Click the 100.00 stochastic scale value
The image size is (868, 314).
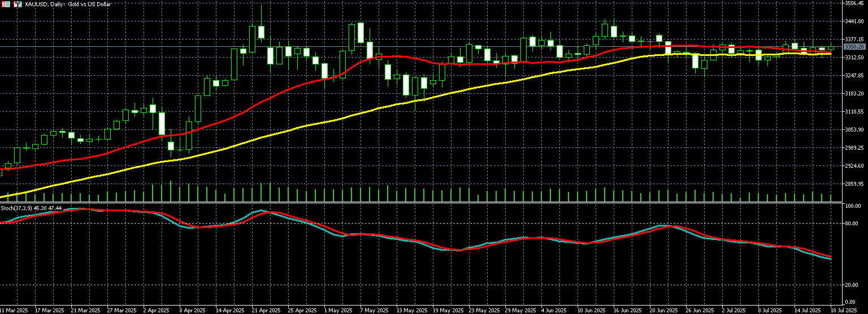(853, 207)
